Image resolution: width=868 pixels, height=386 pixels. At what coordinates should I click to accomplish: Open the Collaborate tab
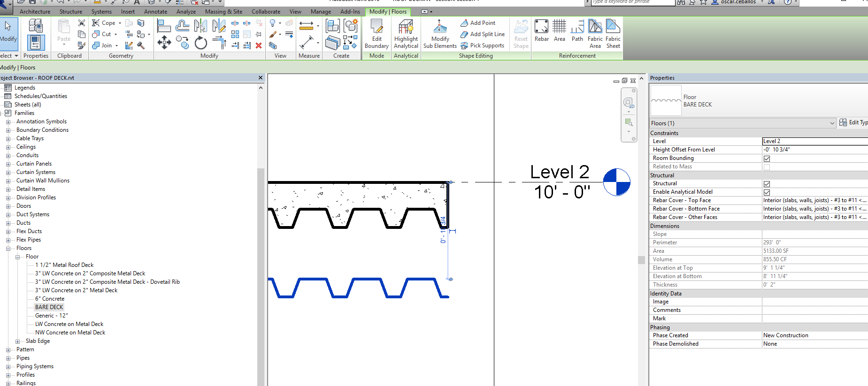click(x=266, y=12)
